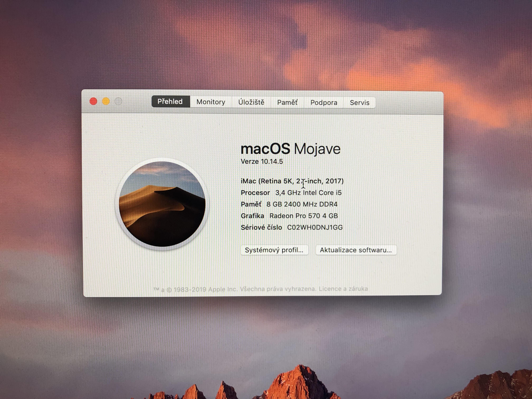Click the greyed-out zoom window button

pyautogui.click(x=118, y=101)
